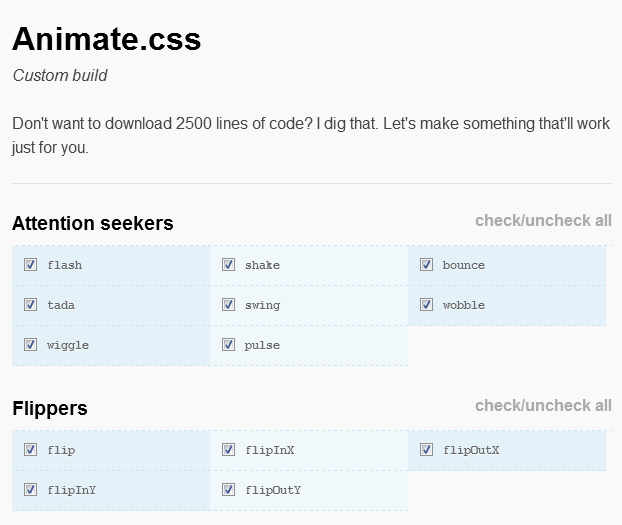Click check/uncheck all for Flippers

click(x=543, y=406)
